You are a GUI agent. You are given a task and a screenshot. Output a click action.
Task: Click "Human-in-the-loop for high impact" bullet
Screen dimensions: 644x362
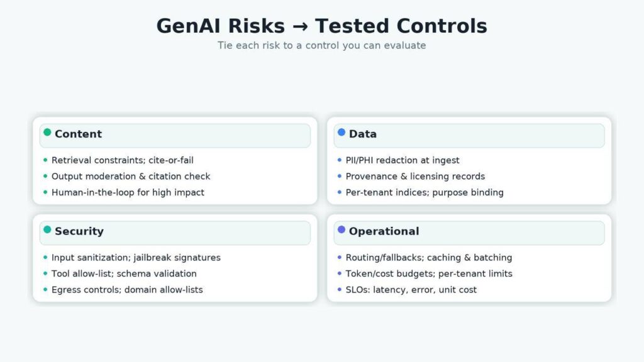point(128,193)
